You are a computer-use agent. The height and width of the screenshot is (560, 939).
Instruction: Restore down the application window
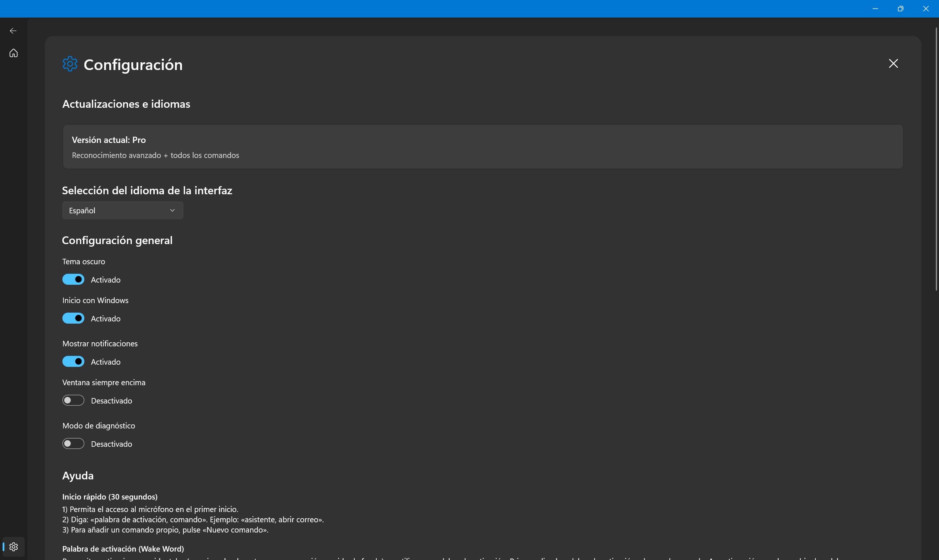[900, 9]
